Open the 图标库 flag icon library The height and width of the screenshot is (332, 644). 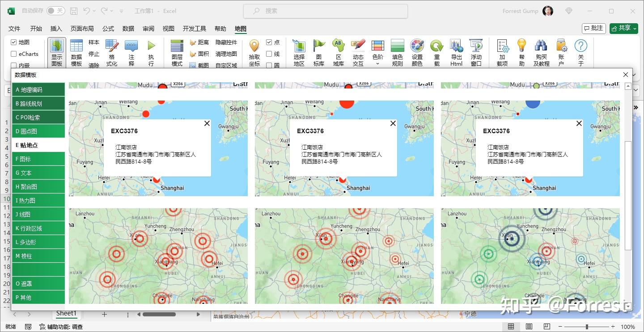319,52
